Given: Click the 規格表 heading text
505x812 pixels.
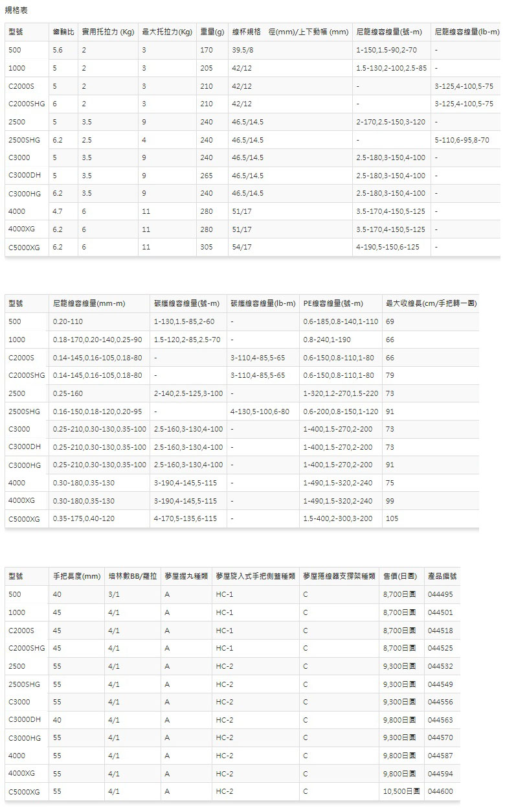Looking at the screenshot, I should 16,10.
